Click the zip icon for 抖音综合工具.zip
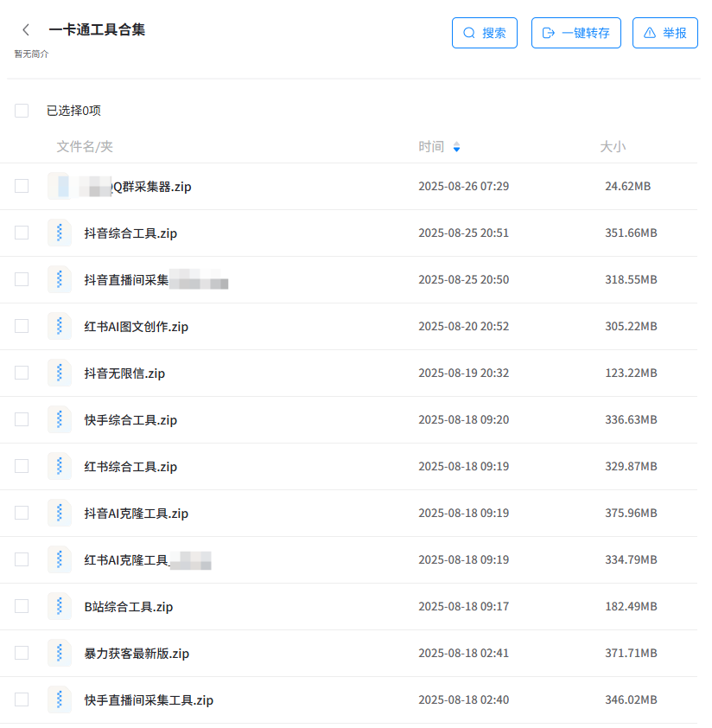Image resolution: width=712 pixels, height=728 pixels. coord(59,233)
